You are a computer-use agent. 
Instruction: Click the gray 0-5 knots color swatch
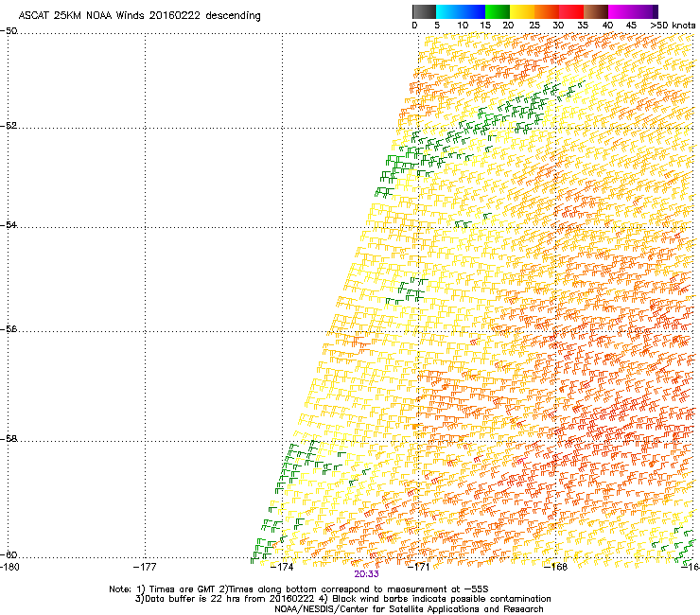(424, 11)
